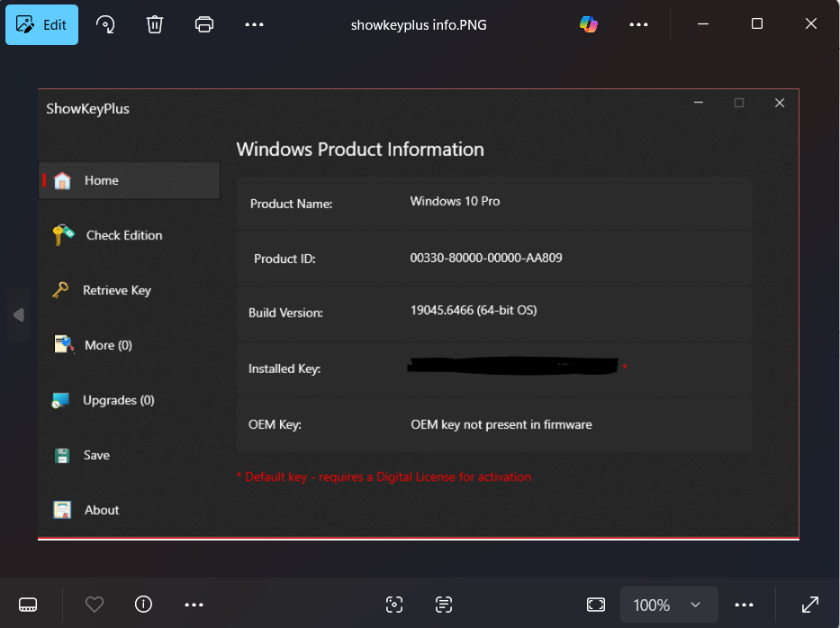Image resolution: width=840 pixels, height=628 pixels.
Task: Enter full screen with diagonal arrows
Action: point(810,605)
